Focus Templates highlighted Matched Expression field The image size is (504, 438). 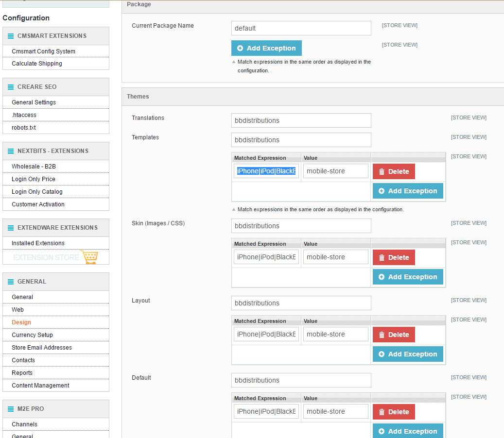(x=266, y=171)
